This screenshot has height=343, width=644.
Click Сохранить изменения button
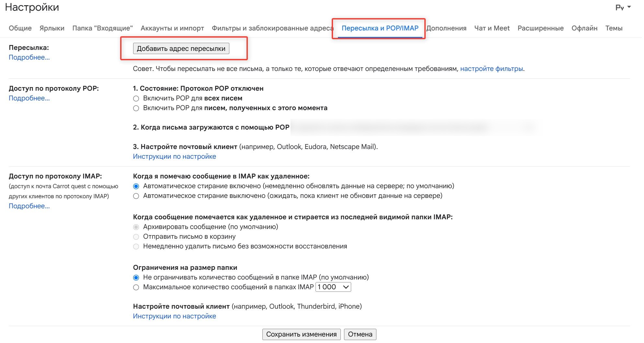point(301,334)
